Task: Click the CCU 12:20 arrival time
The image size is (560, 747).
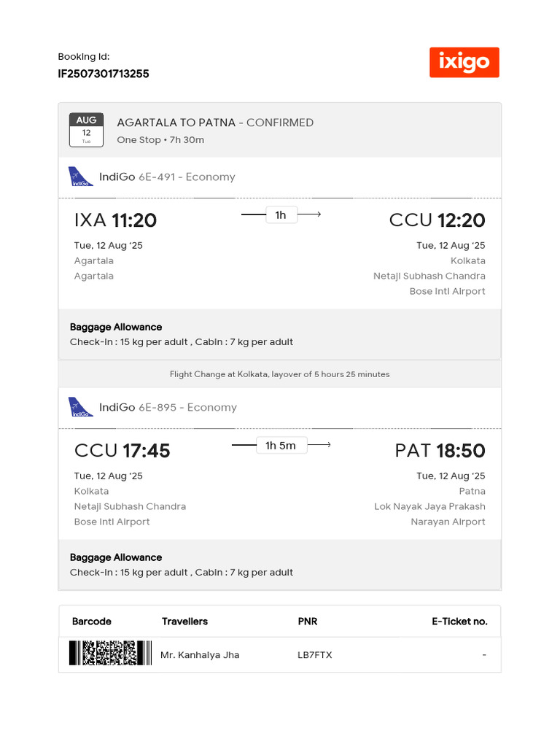Action: click(x=437, y=220)
